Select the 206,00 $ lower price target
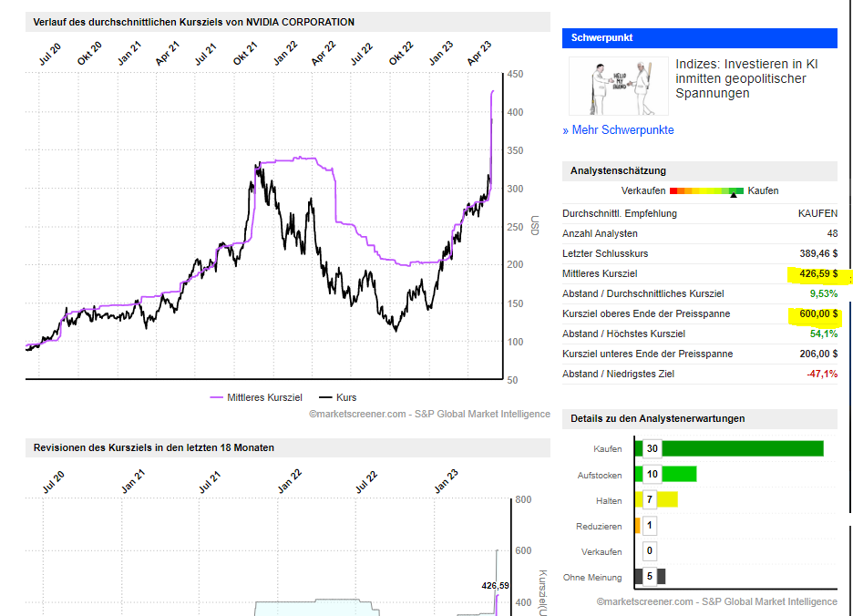Viewport: 853px width, 616px height. (818, 354)
